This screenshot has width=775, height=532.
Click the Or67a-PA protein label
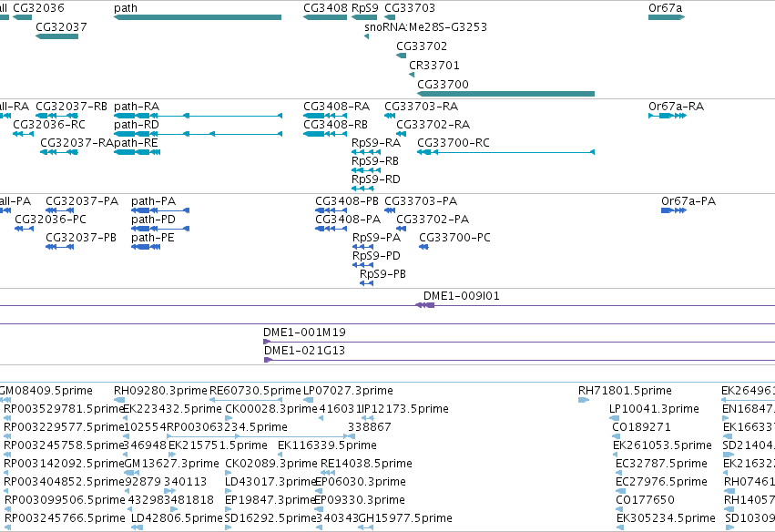tap(688, 201)
